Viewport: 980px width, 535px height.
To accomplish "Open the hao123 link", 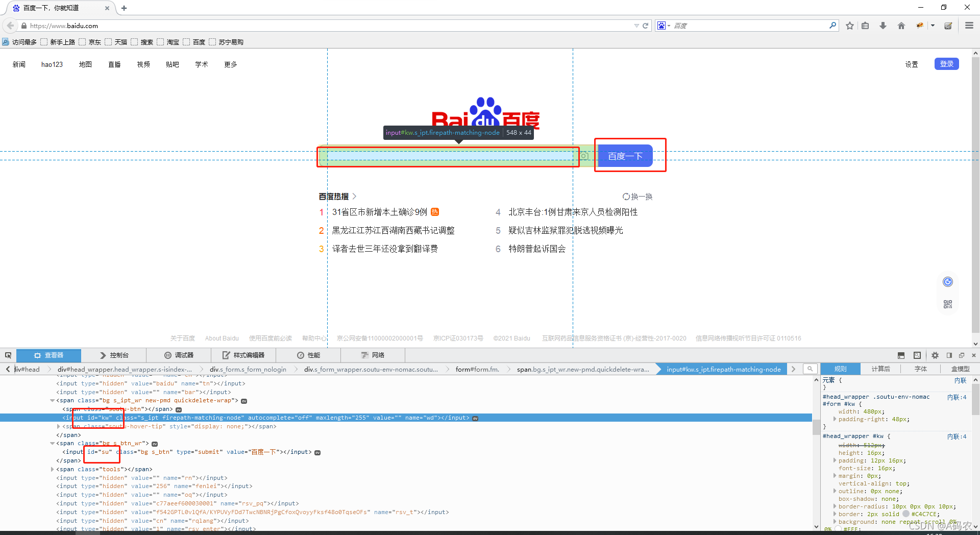I will click(x=52, y=64).
